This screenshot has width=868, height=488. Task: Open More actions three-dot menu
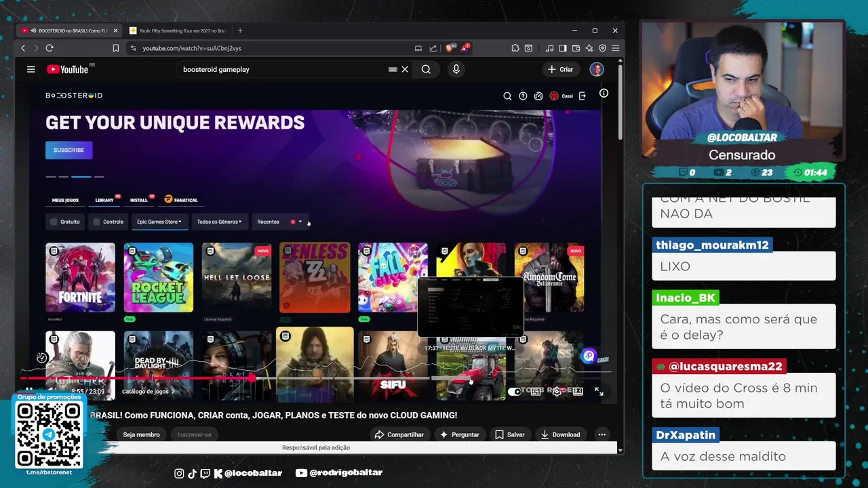coord(601,434)
